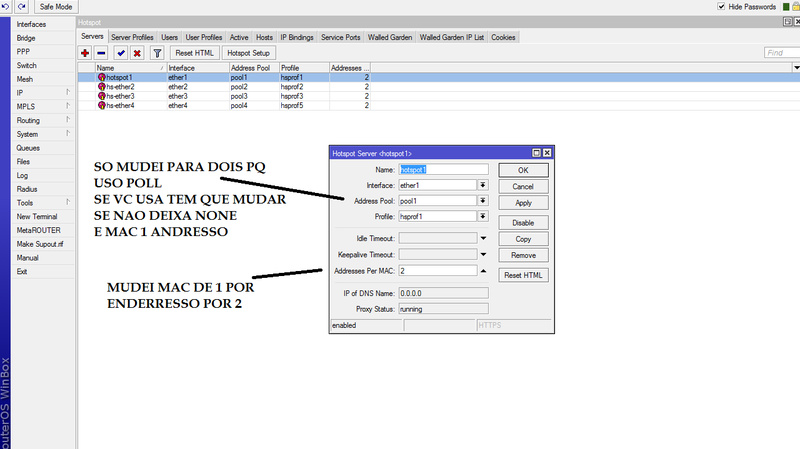Screen dimensions: 800x449
Task: Click the Cancel button in dialog
Action: pyautogui.click(x=523, y=187)
